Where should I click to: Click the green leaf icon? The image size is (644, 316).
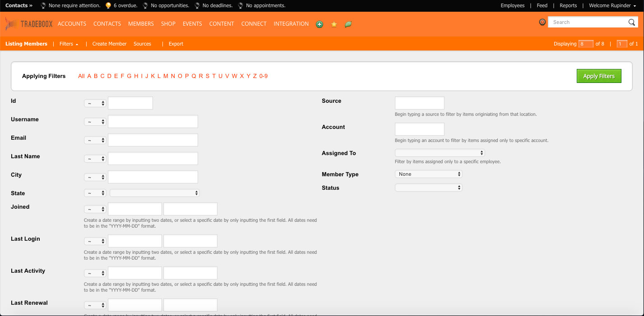click(x=348, y=24)
